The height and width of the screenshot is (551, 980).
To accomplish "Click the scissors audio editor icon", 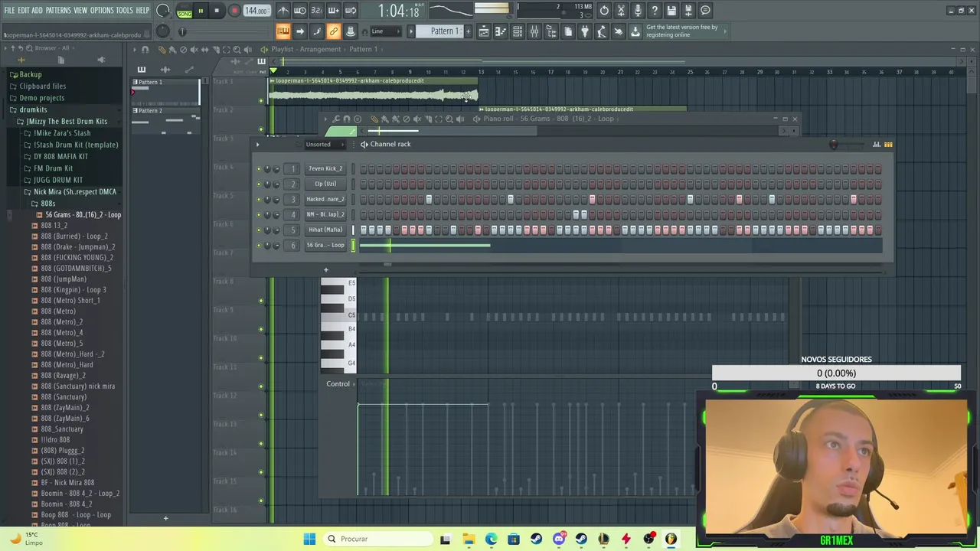I will (x=621, y=11).
